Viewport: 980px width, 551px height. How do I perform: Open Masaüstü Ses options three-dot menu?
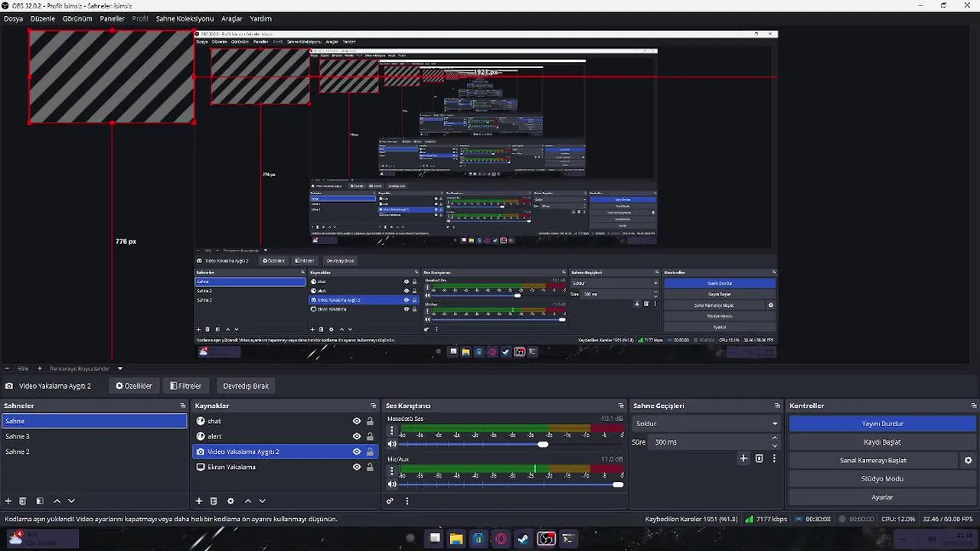(x=392, y=431)
